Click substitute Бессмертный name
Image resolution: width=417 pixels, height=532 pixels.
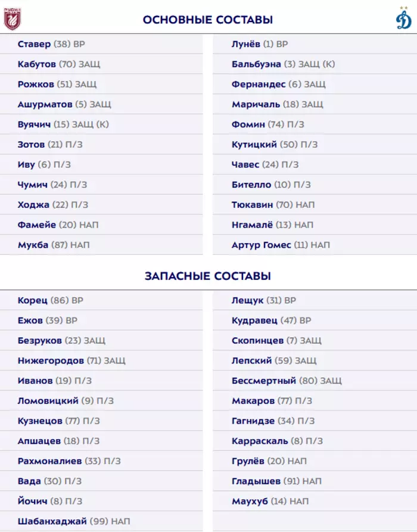click(x=264, y=381)
